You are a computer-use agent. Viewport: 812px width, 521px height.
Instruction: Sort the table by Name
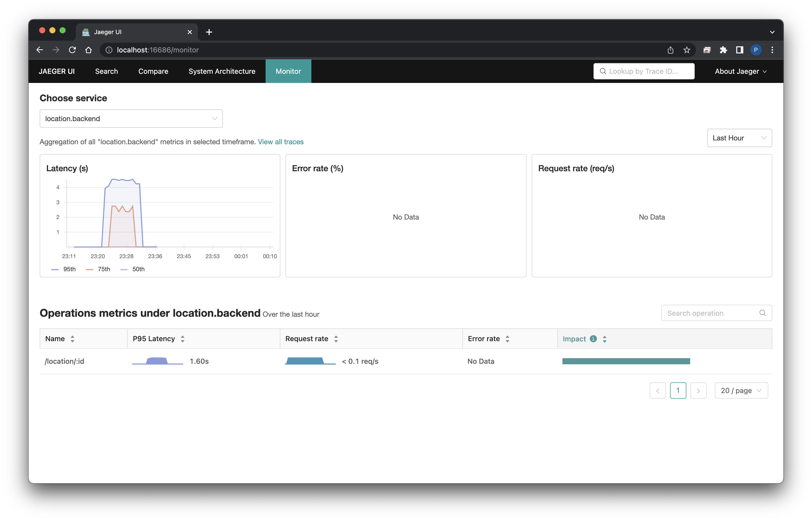click(x=72, y=339)
